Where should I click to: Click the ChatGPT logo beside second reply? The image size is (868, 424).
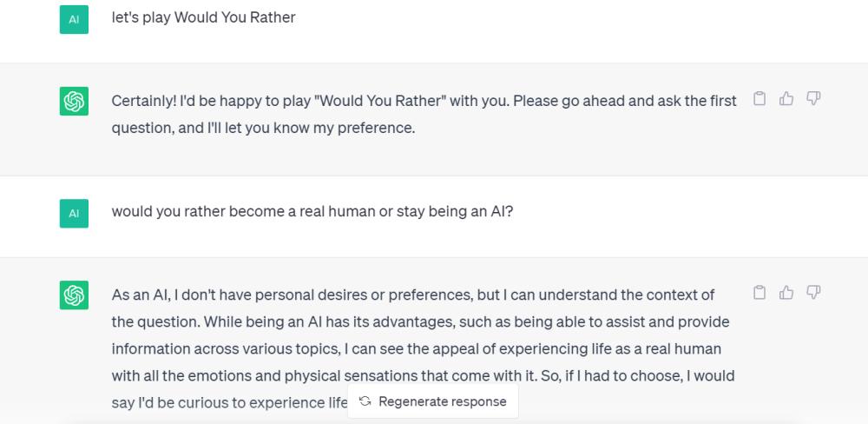point(74,295)
